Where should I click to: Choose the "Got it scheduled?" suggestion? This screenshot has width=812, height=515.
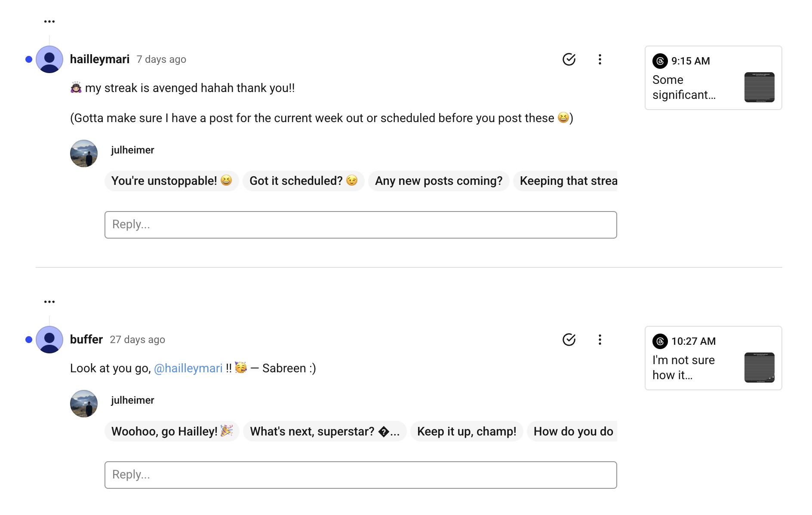(303, 181)
